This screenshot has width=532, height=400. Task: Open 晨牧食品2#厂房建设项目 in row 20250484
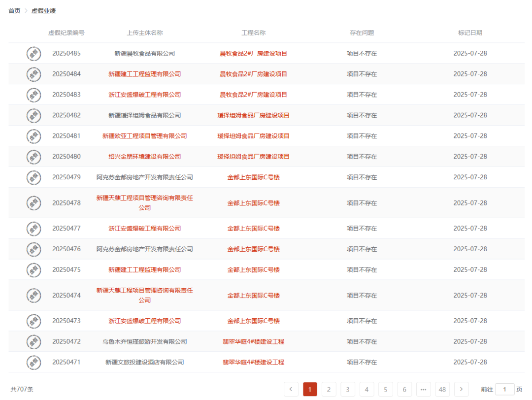tap(254, 74)
